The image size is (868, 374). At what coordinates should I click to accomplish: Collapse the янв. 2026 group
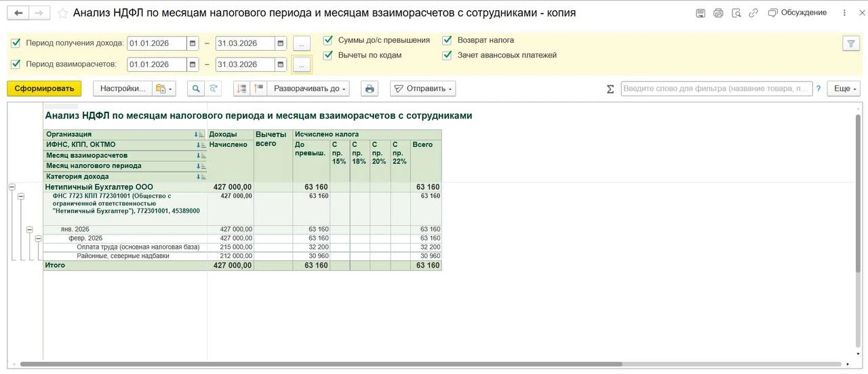29,230
